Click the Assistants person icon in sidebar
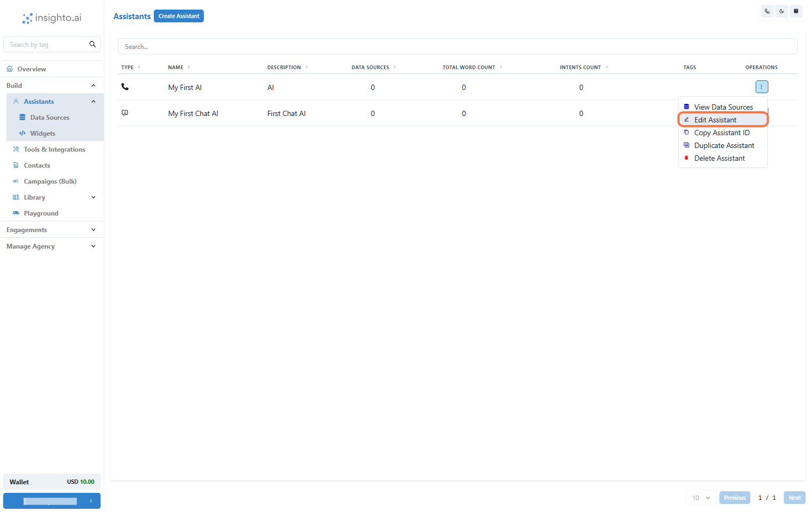This screenshot has width=812, height=512. pos(16,101)
